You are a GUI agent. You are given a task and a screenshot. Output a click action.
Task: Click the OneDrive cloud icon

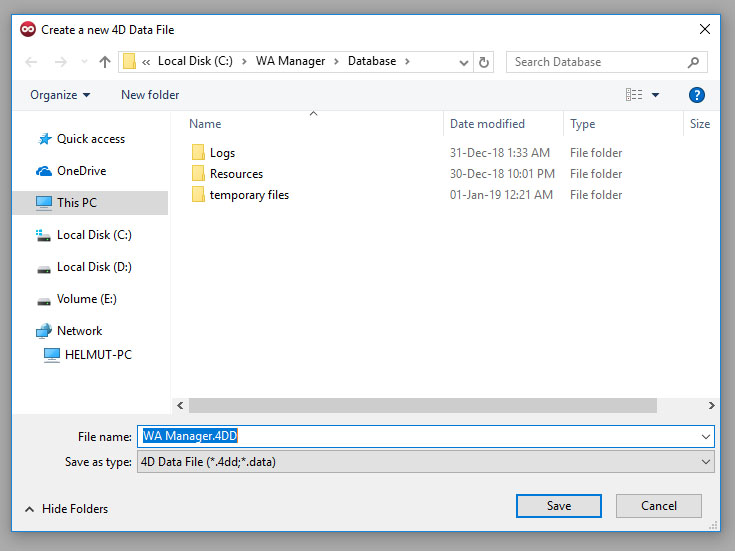pos(44,171)
